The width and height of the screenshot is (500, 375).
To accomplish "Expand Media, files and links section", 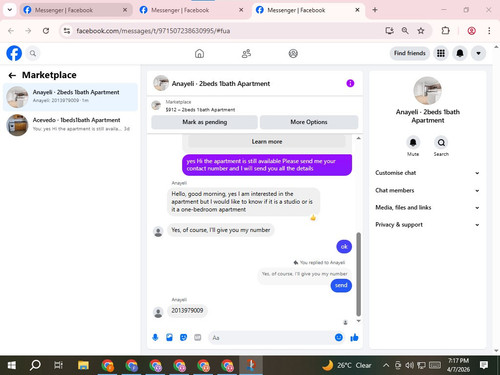I will click(427, 207).
